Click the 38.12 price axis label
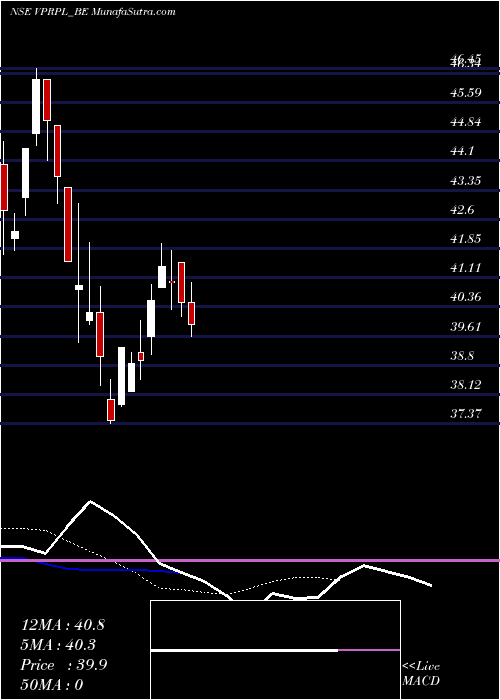The height and width of the screenshot is (700, 500). pos(466,384)
